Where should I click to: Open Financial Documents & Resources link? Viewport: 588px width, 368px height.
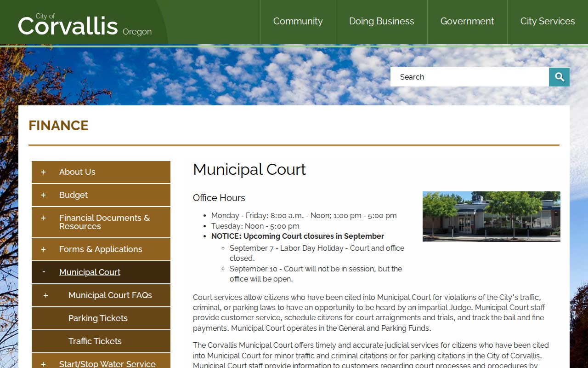pyautogui.click(x=105, y=222)
